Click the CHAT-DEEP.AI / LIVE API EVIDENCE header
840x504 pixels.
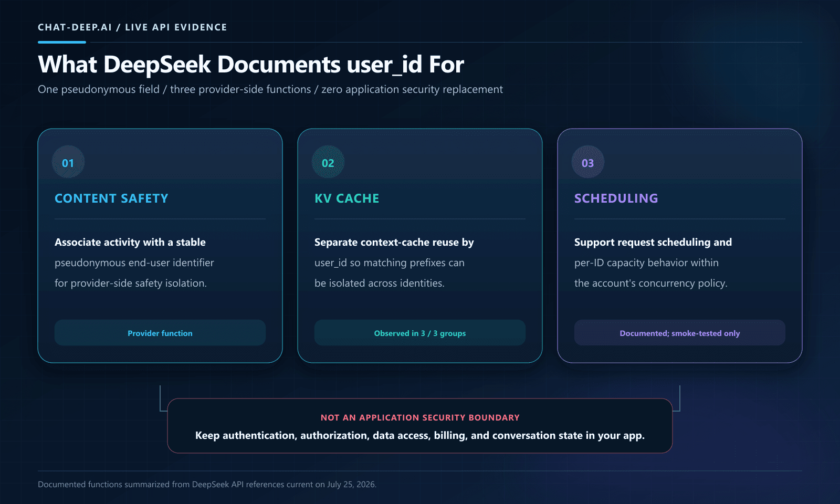coord(132,27)
